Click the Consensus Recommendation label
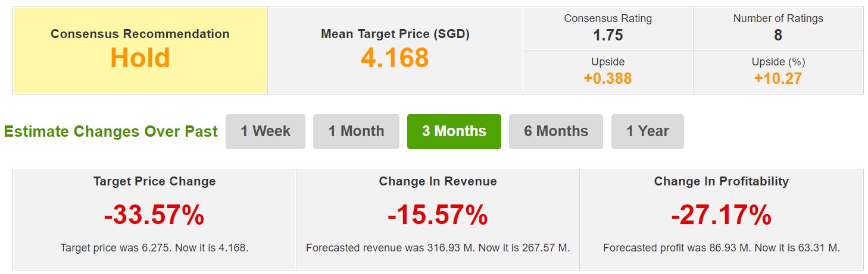The height and width of the screenshot is (274, 868). 140,34
